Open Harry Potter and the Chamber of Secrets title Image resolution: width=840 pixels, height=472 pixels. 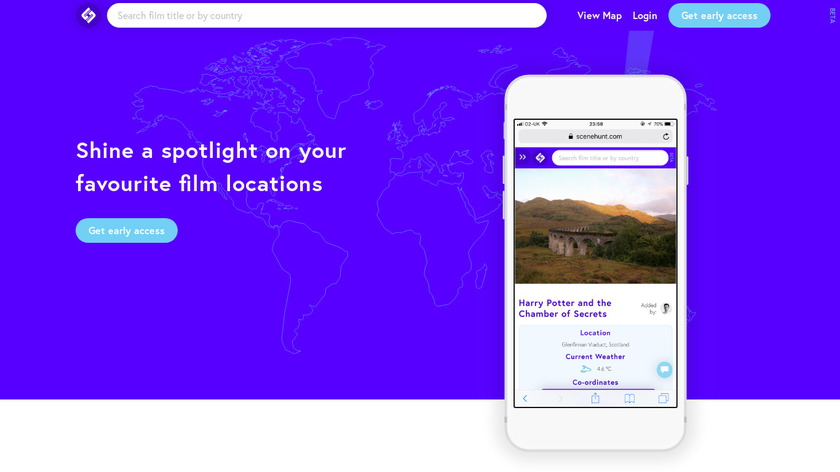(x=565, y=308)
